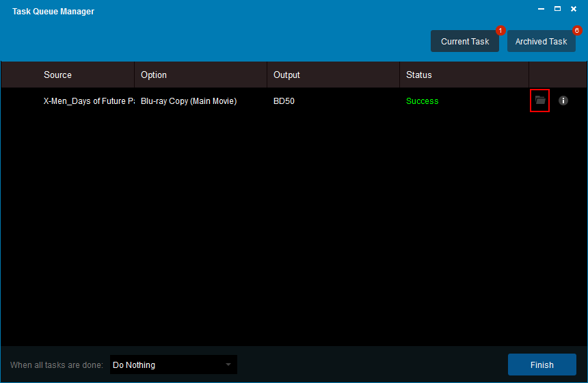This screenshot has height=383, width=588.
Task: Minimize the Task Queue Manager window
Action: 542,9
